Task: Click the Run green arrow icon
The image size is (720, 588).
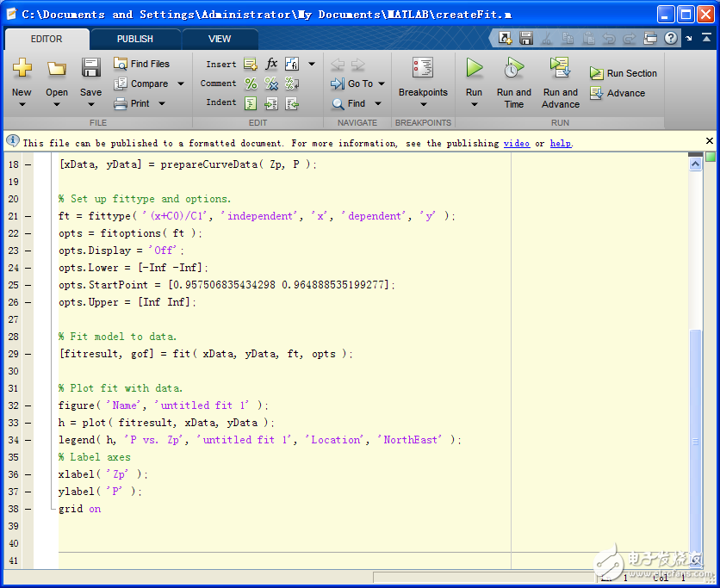Action: tap(474, 68)
